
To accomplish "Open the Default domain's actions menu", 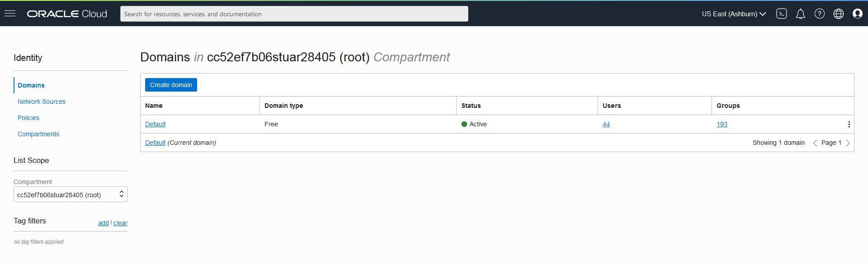I will (849, 124).
